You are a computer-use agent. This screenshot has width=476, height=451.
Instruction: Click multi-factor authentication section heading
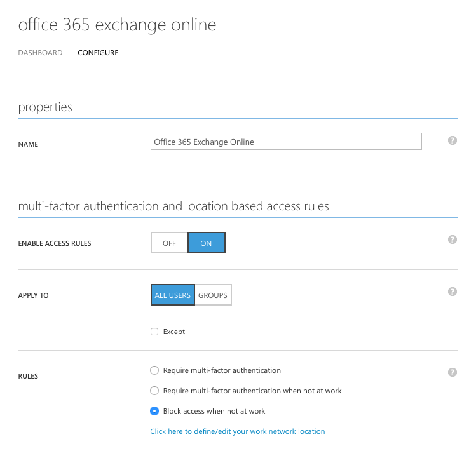[x=173, y=206]
